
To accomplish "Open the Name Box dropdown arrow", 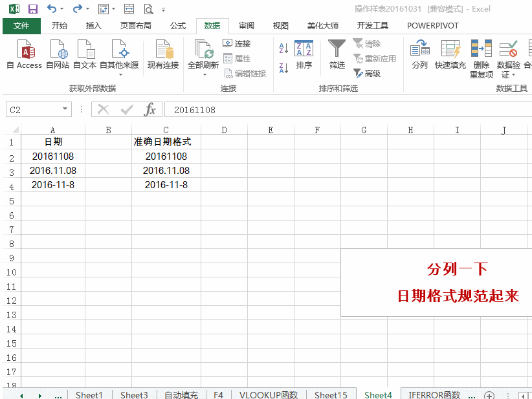I will (65, 110).
